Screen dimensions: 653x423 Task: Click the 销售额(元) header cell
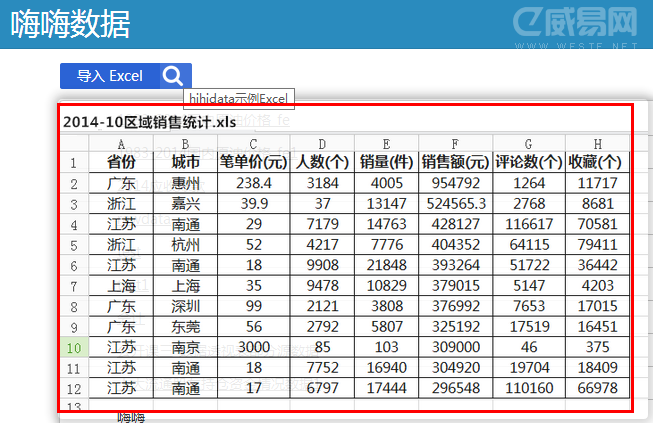[456, 162]
